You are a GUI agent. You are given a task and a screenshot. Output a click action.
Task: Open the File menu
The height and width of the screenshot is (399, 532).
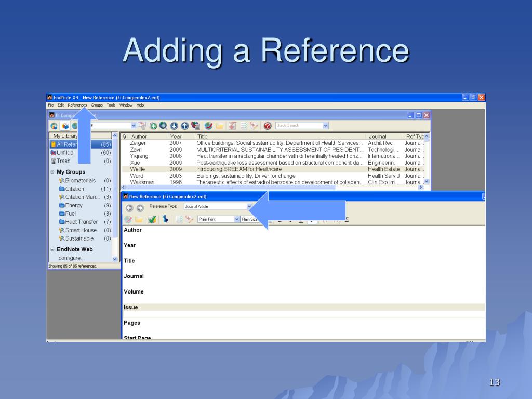pyautogui.click(x=51, y=105)
